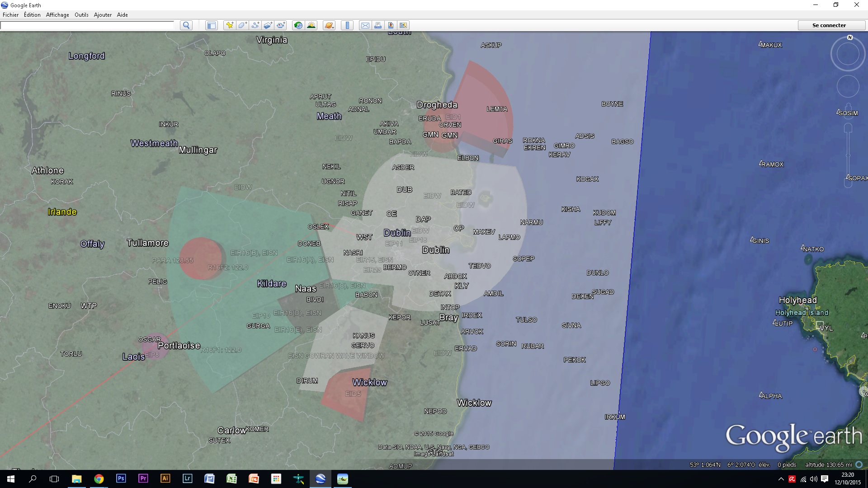The image size is (868, 488).
Task: Launch Premiere Pro from taskbar
Action: click(x=143, y=479)
